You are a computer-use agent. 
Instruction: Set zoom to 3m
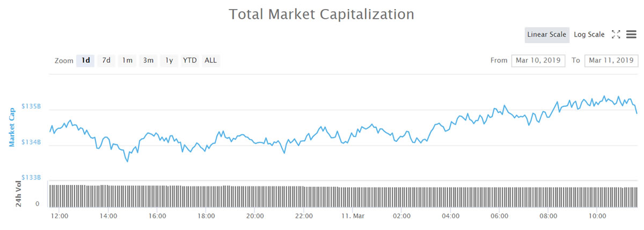click(148, 61)
